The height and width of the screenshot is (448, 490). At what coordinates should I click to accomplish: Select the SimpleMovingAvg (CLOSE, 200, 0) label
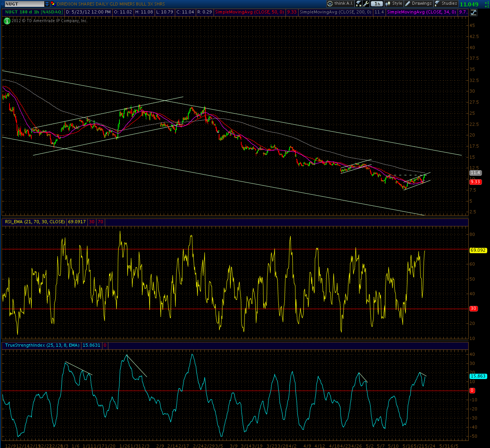[x=335, y=12]
